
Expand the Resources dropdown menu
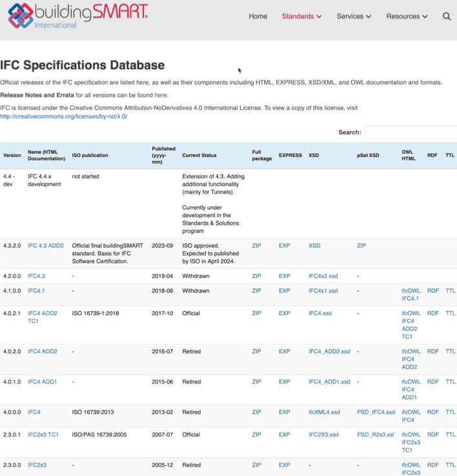(407, 16)
